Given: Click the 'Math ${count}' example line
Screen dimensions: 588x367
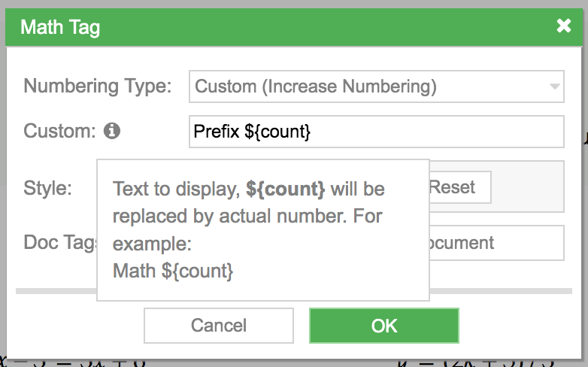Looking at the screenshot, I should pyautogui.click(x=173, y=271).
